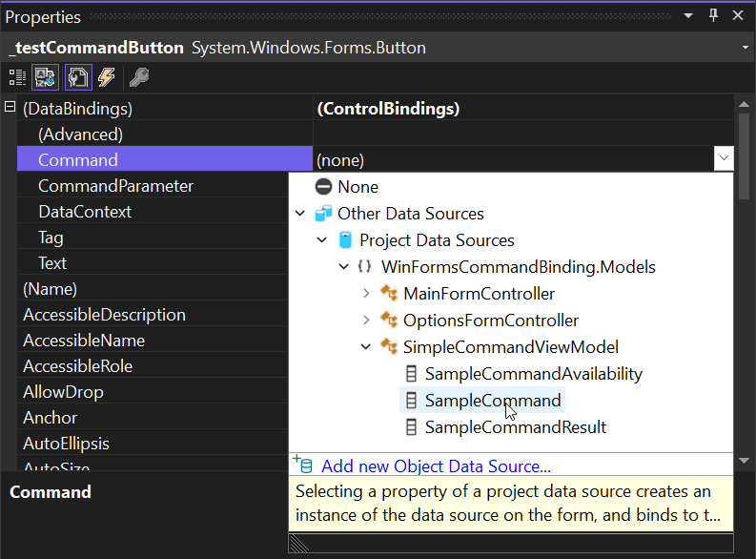Click the OptionsFormController class icon
The height and width of the screenshot is (559, 756).
point(389,320)
